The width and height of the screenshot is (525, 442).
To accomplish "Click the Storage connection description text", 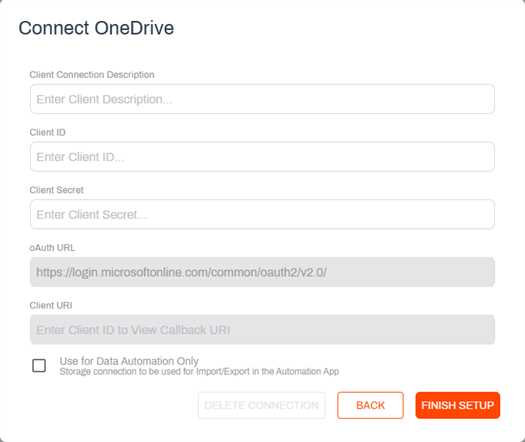I will pyautogui.click(x=199, y=371).
